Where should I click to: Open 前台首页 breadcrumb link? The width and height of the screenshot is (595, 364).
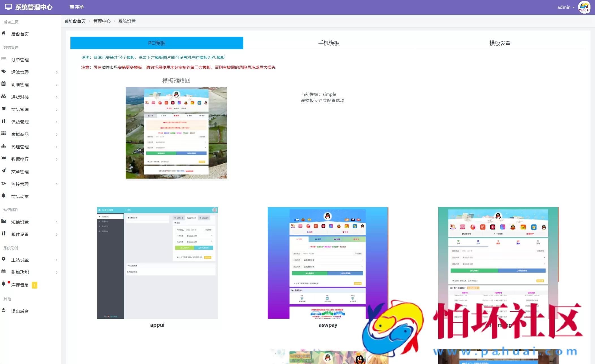point(75,21)
